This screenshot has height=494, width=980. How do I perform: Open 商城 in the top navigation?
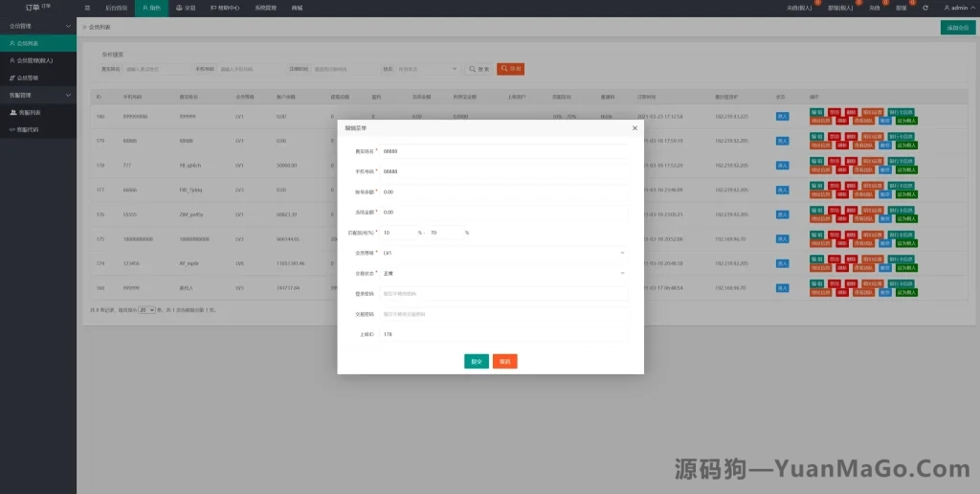[x=297, y=8]
